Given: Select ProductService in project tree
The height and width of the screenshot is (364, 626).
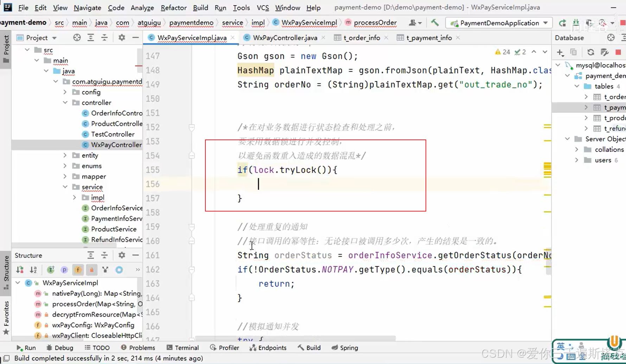Looking at the screenshot, I should pos(114,229).
